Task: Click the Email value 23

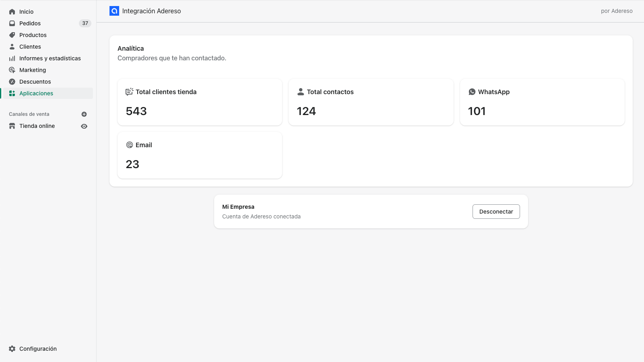Action: 132,164
